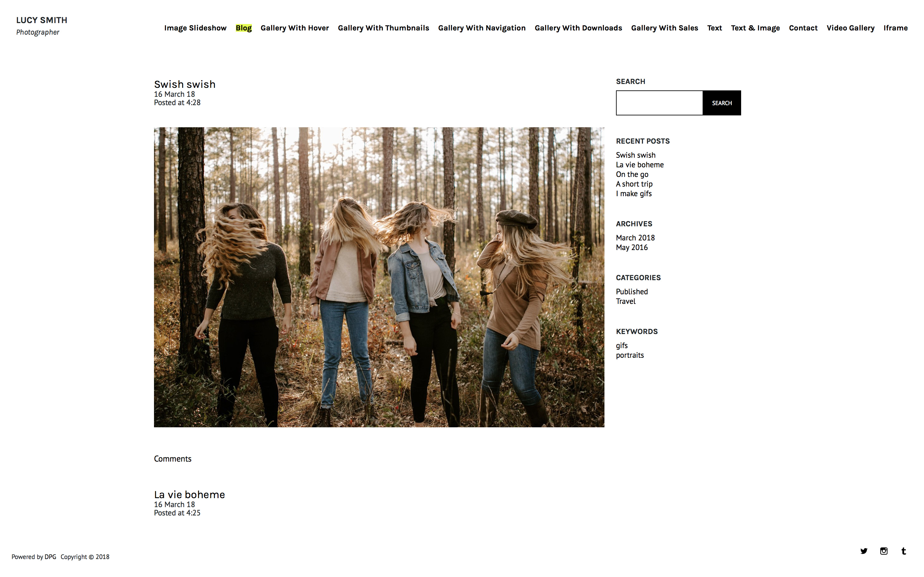Open the Contact page
This screenshot has height=577, width=924.
[803, 28]
